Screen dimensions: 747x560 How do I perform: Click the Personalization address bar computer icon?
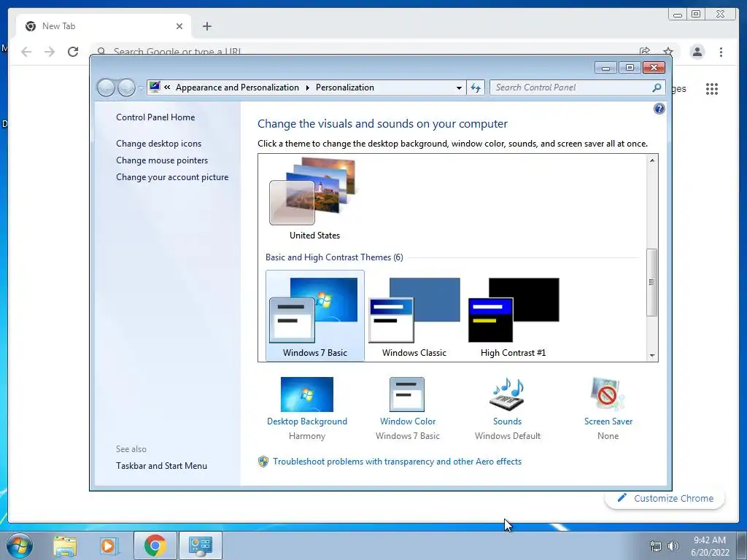coord(155,87)
